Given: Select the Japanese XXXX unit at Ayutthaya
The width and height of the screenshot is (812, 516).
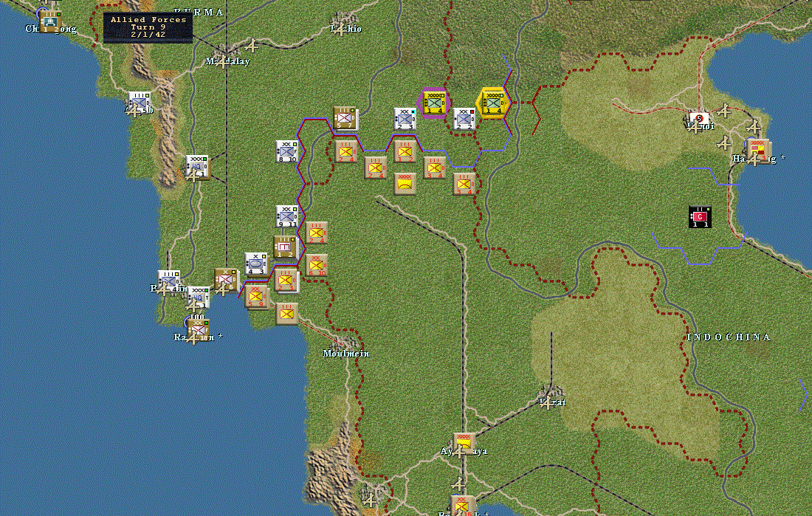Looking at the screenshot, I should tap(464, 444).
